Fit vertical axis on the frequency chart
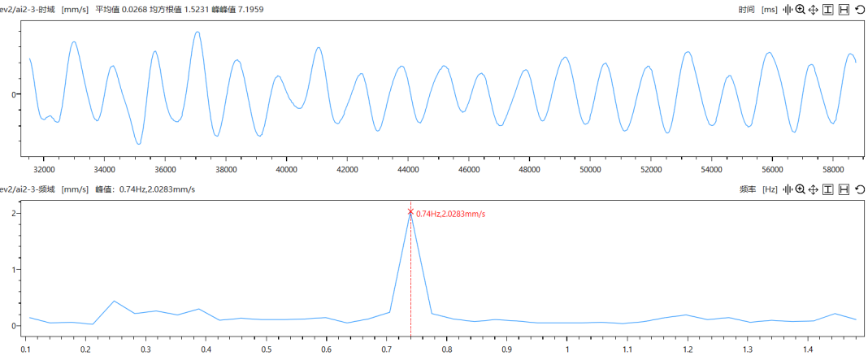 coord(828,189)
